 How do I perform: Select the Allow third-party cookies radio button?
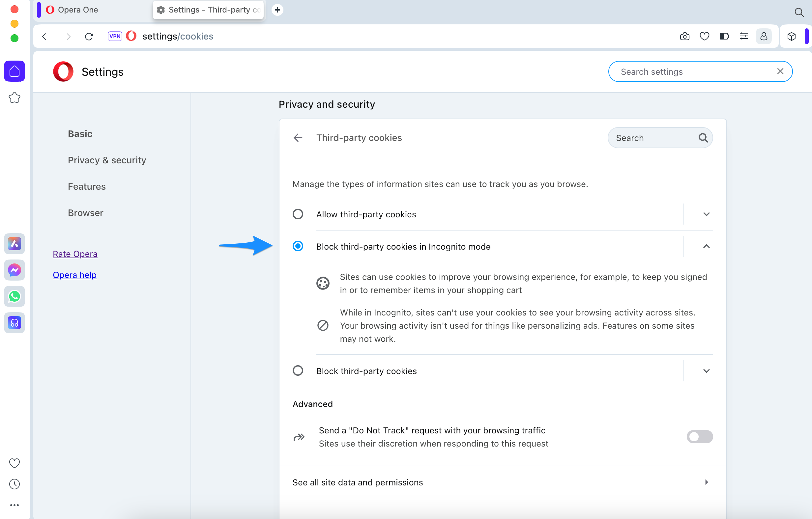click(298, 214)
